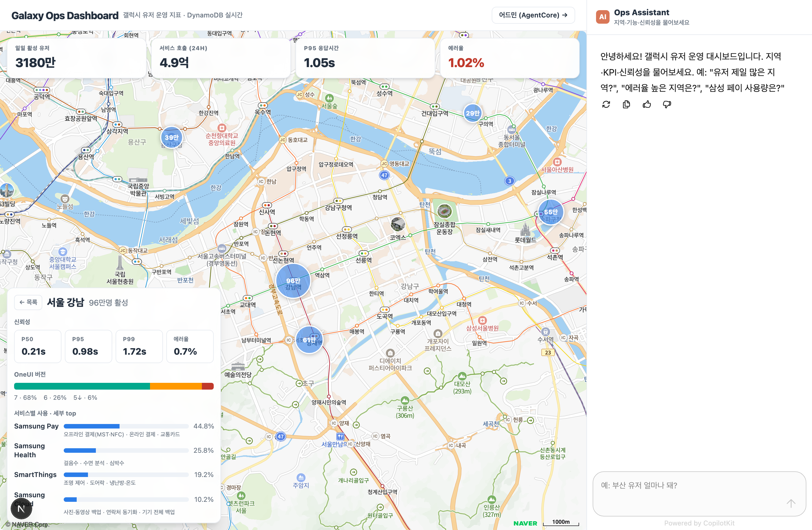Click the 서비스 호출 (24H) KPI card
812x530 pixels.
(x=221, y=58)
